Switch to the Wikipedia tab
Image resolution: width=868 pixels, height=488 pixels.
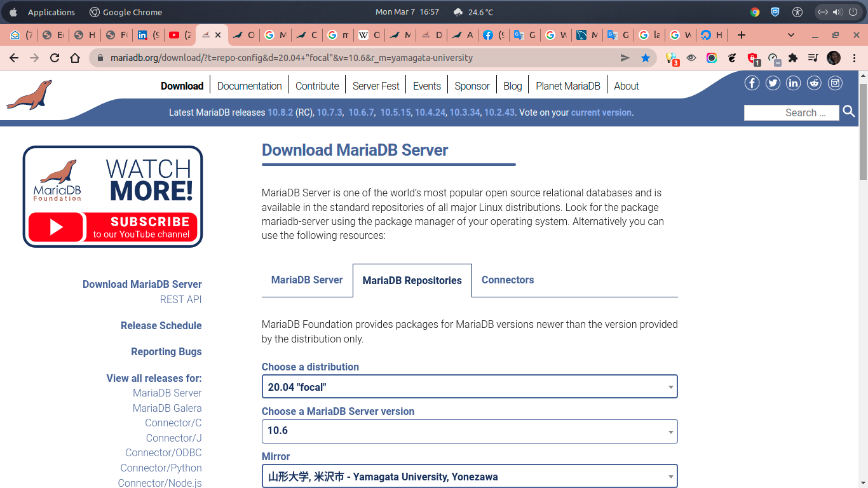pos(369,35)
